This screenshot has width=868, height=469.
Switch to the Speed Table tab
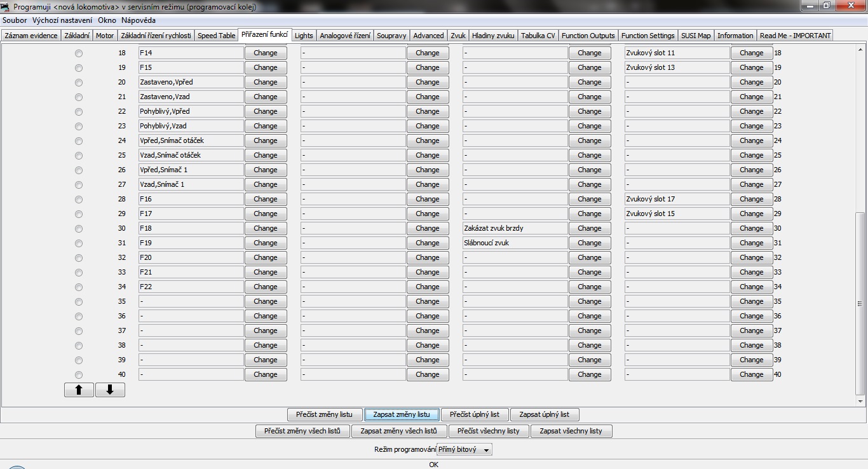click(216, 36)
